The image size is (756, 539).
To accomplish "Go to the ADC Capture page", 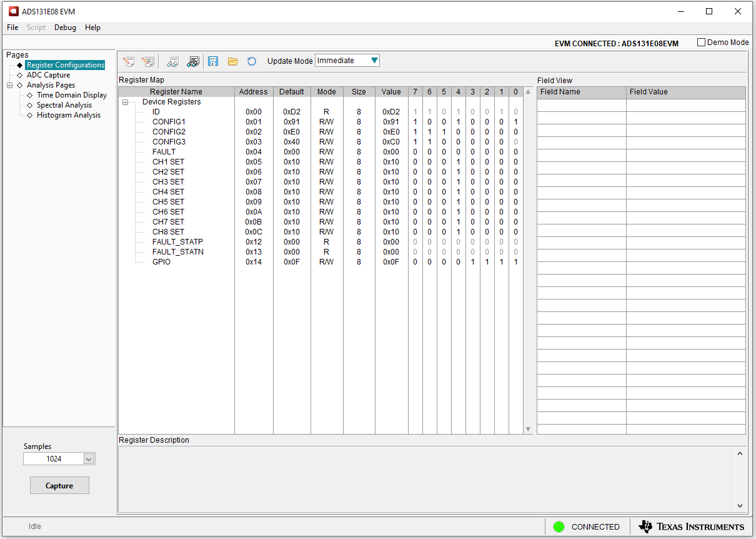I will 48,75.
